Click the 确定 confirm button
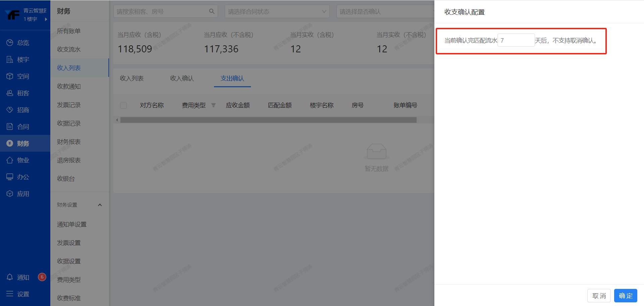This screenshot has height=306, width=644. pyautogui.click(x=625, y=296)
